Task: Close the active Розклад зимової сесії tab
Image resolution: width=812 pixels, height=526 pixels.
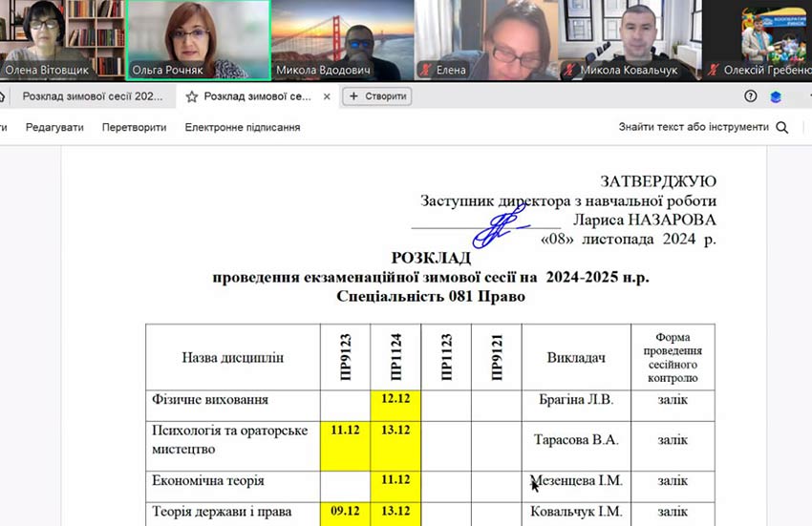Action: 327,96
